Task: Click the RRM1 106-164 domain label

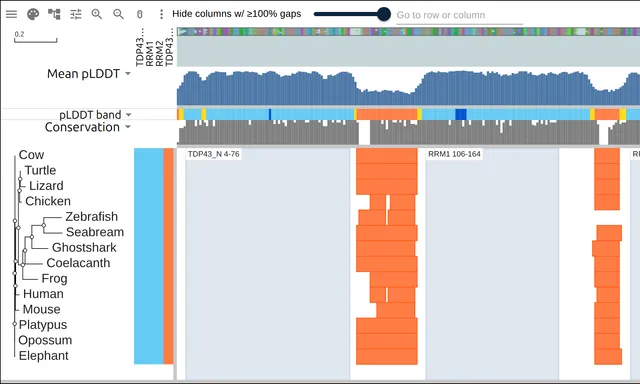Action: (x=454, y=154)
